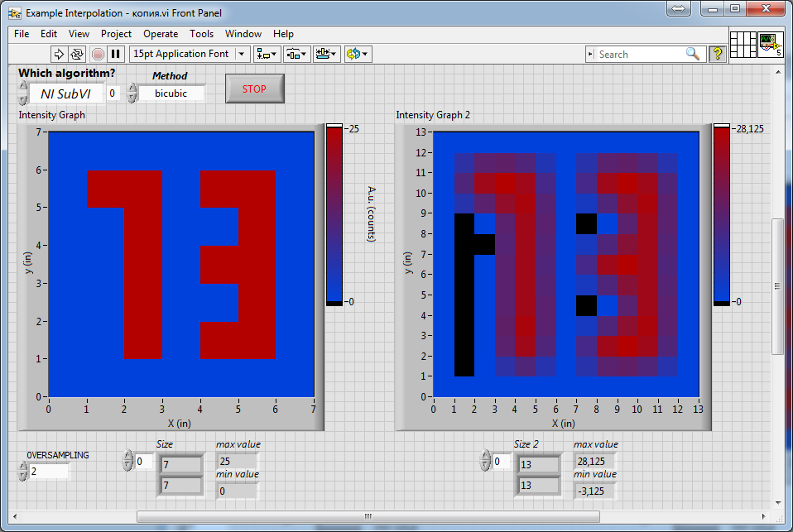Open the Reorder dropdown in toolbar
Viewport: 793px width, 532px height.
coord(358,54)
